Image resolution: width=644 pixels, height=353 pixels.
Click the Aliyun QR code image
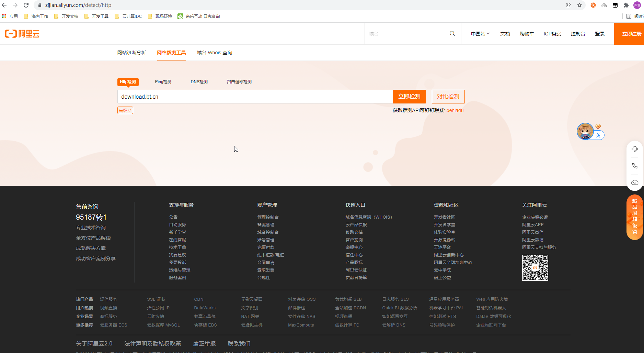535,268
